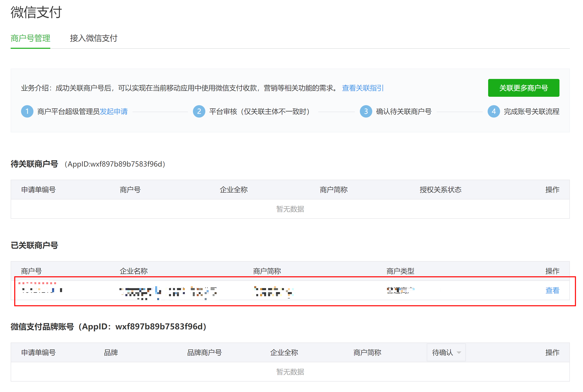Click the step 4 circle icon
Viewport: 583px width, 392px height.
tap(494, 112)
